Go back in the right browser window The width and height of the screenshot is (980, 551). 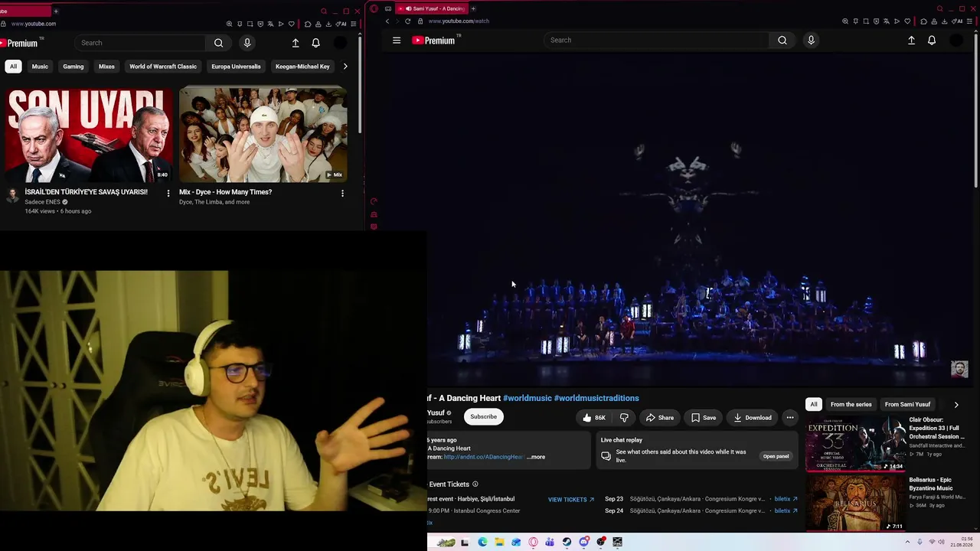(x=387, y=21)
